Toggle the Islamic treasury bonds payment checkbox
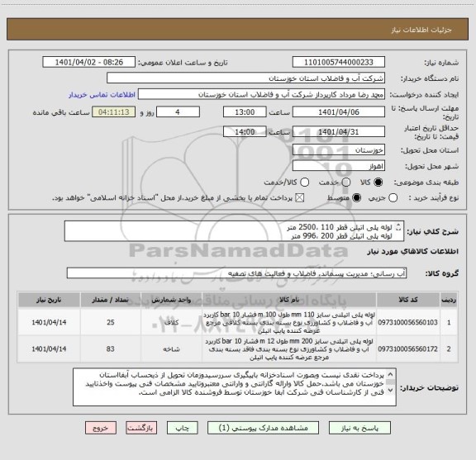Viewport: 476px width, 460px height. click(x=300, y=198)
